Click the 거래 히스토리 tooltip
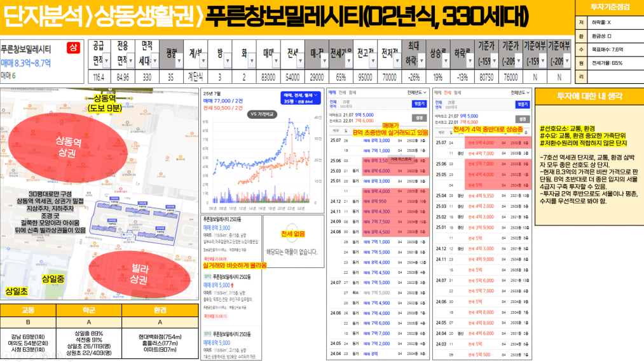Screen dimensions: 644x362 coord(401,159)
